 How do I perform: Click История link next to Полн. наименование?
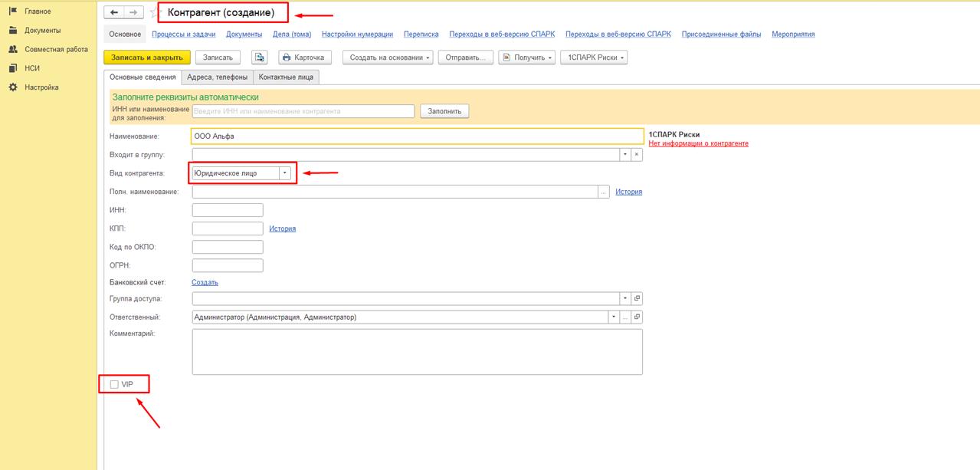coord(629,192)
